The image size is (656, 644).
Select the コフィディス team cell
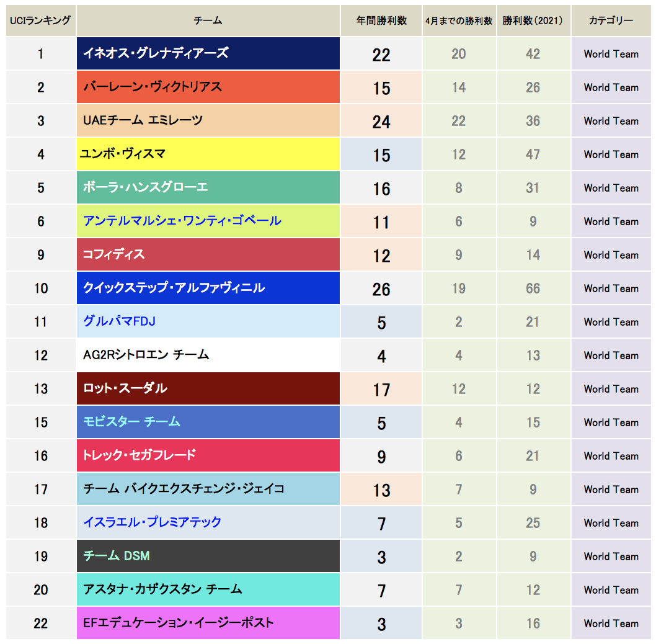208,254
